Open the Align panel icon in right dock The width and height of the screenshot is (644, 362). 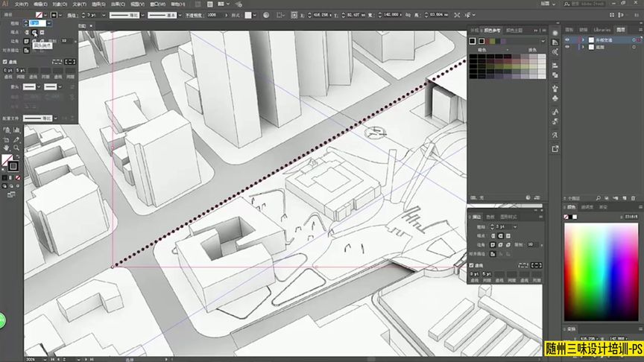pos(555,66)
